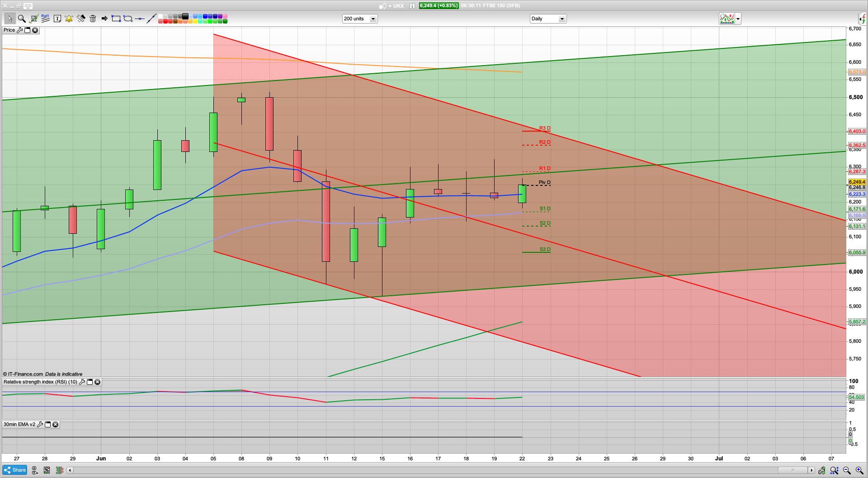Viewport: 868px width, 478px height.
Task: Pick the yellow color swatch
Action: pos(195,21)
